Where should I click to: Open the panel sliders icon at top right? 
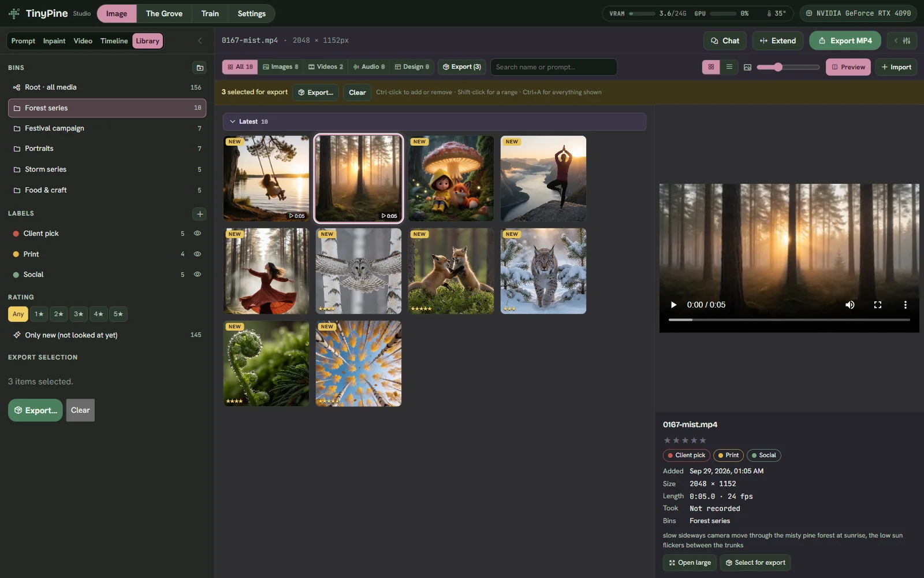902,40
